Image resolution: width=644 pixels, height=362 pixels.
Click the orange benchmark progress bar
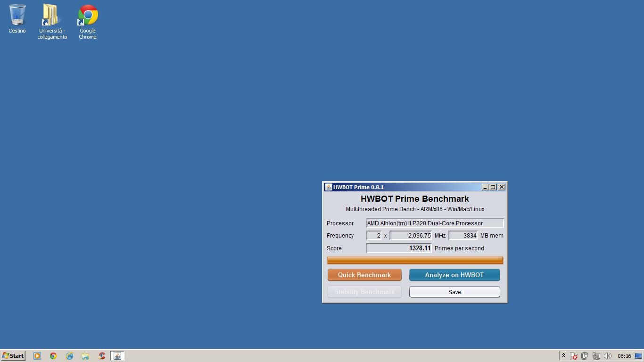tap(415, 260)
